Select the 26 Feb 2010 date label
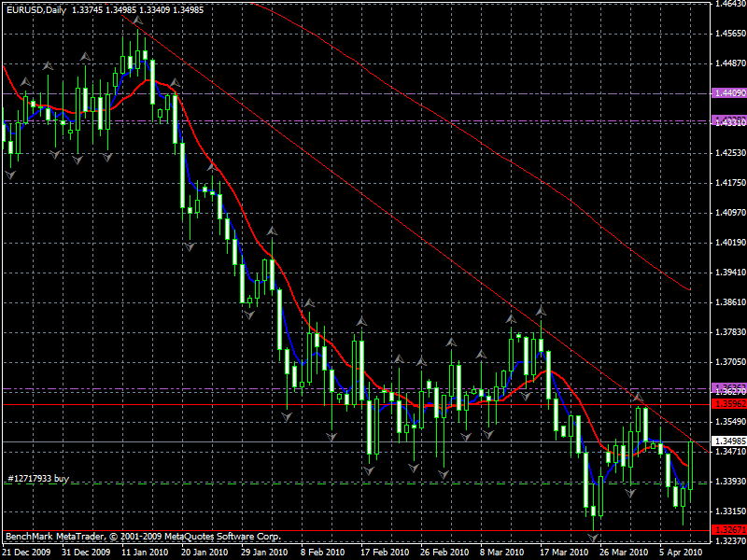Screen dimensions: 747x560 point(444,553)
